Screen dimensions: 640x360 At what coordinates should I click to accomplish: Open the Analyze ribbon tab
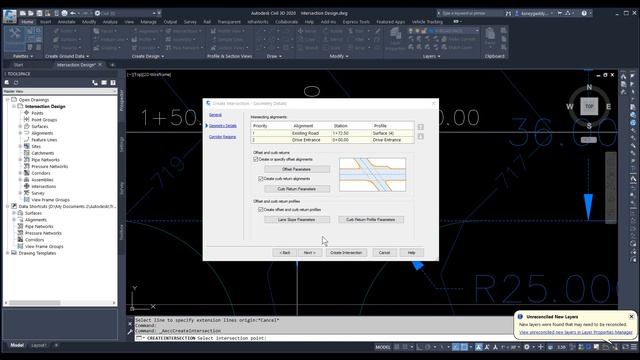110,22
